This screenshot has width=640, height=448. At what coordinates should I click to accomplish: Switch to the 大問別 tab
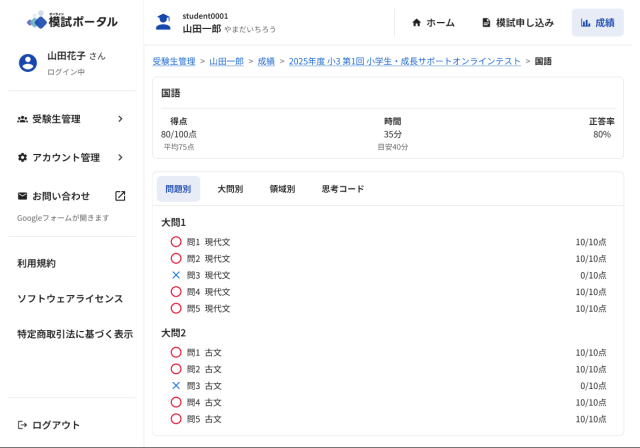230,189
